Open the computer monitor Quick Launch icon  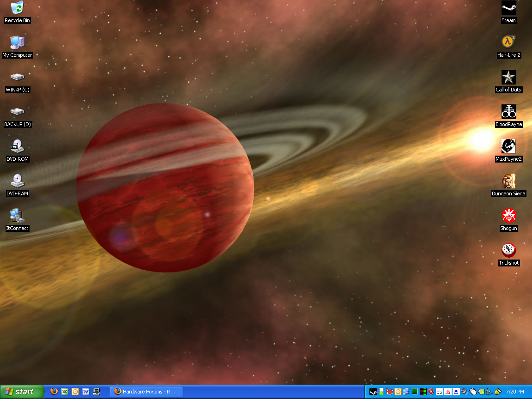(97, 392)
